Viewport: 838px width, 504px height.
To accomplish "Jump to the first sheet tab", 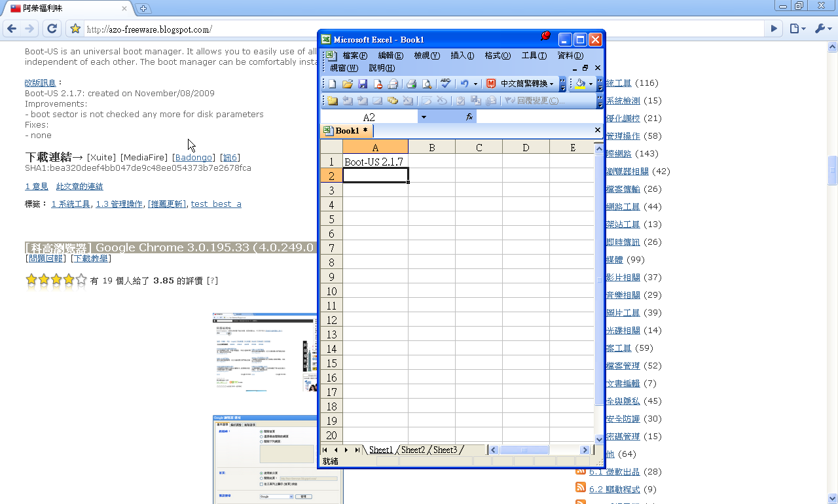I will pos(325,450).
